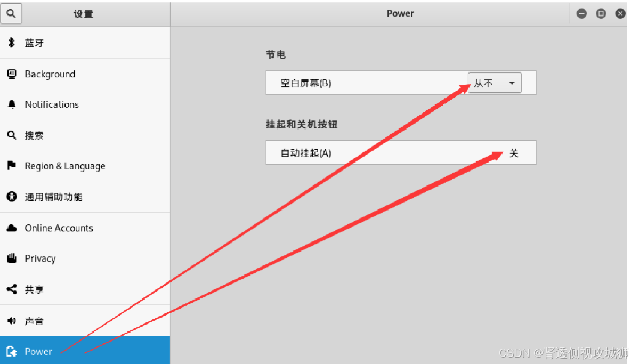The height and width of the screenshot is (364, 631).
Task: Click the Online Accounts cloud icon
Action: click(x=12, y=228)
